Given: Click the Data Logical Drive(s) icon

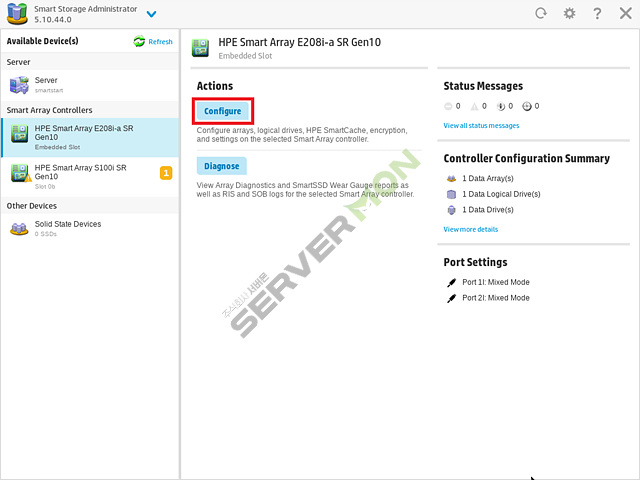Looking at the screenshot, I should (x=451, y=194).
